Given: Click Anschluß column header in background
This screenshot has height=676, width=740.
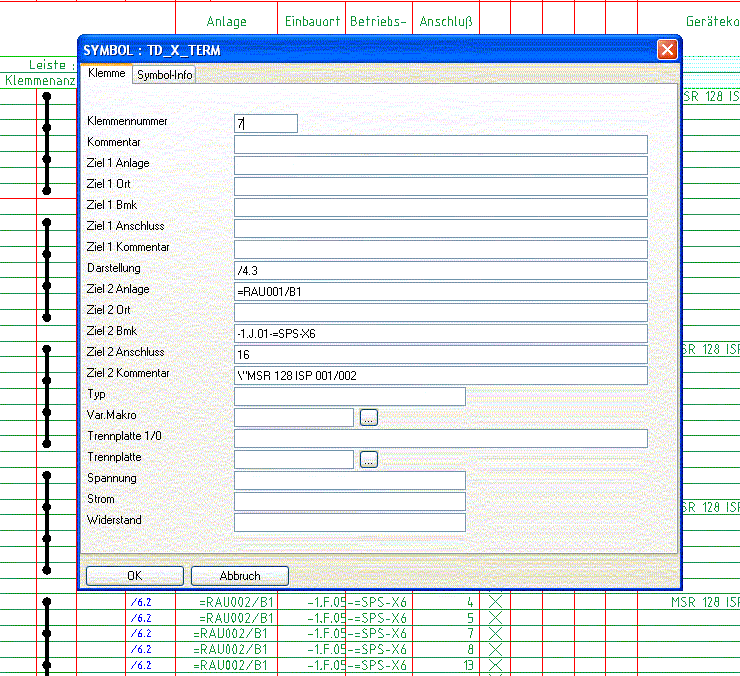Looking at the screenshot, I should (446, 22).
